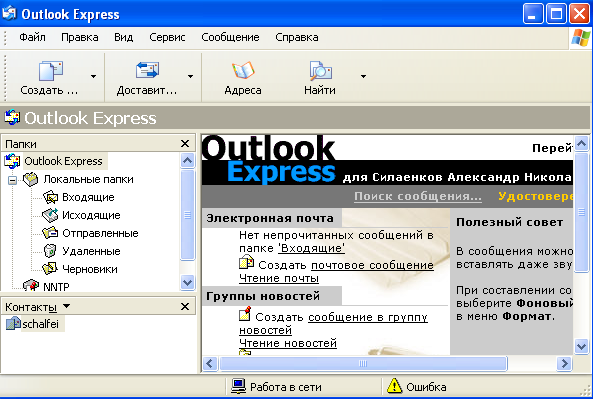Select the Отправленные folder label

[x=100, y=233]
